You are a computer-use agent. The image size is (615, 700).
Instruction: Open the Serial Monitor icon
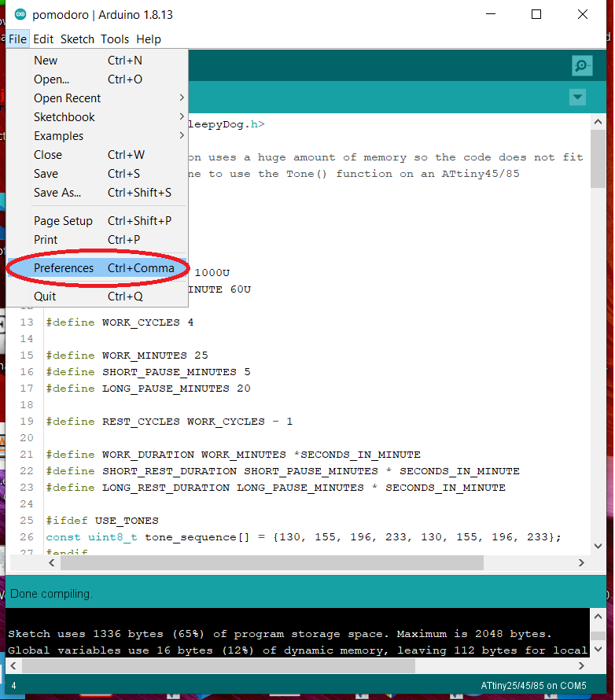pos(582,66)
